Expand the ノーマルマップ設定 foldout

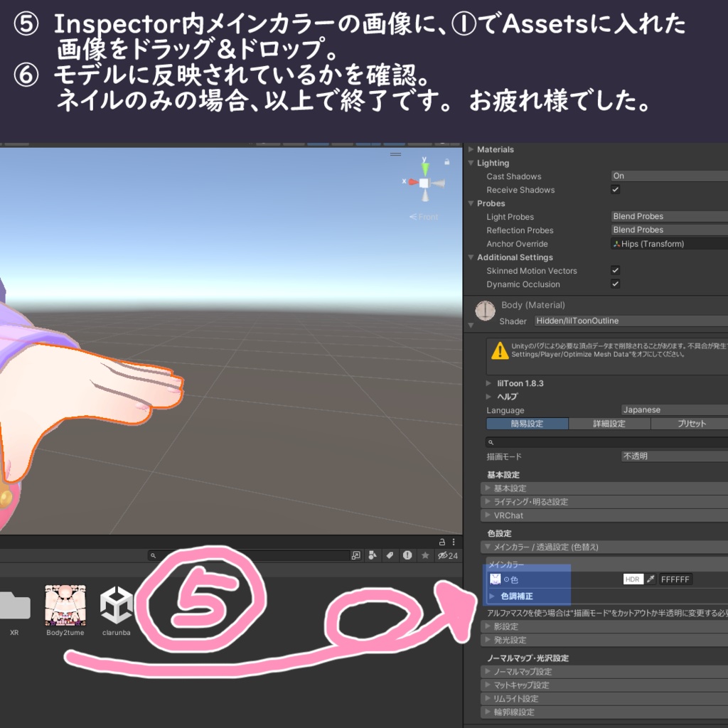coord(604,671)
